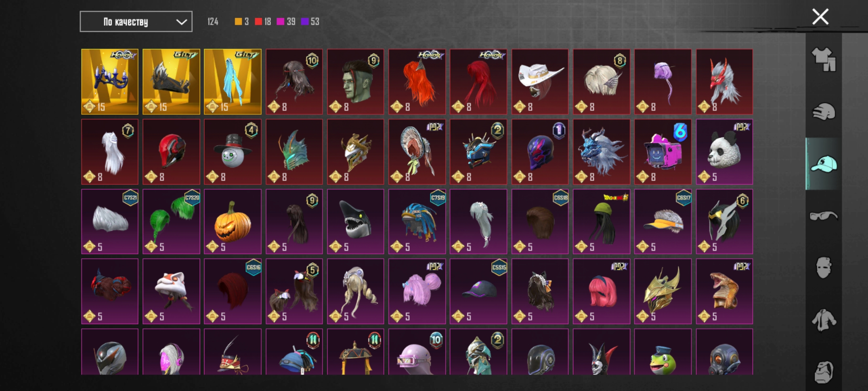This screenshot has height=391, width=868.
Task: Choose the pink TV box head item
Action: click(663, 152)
